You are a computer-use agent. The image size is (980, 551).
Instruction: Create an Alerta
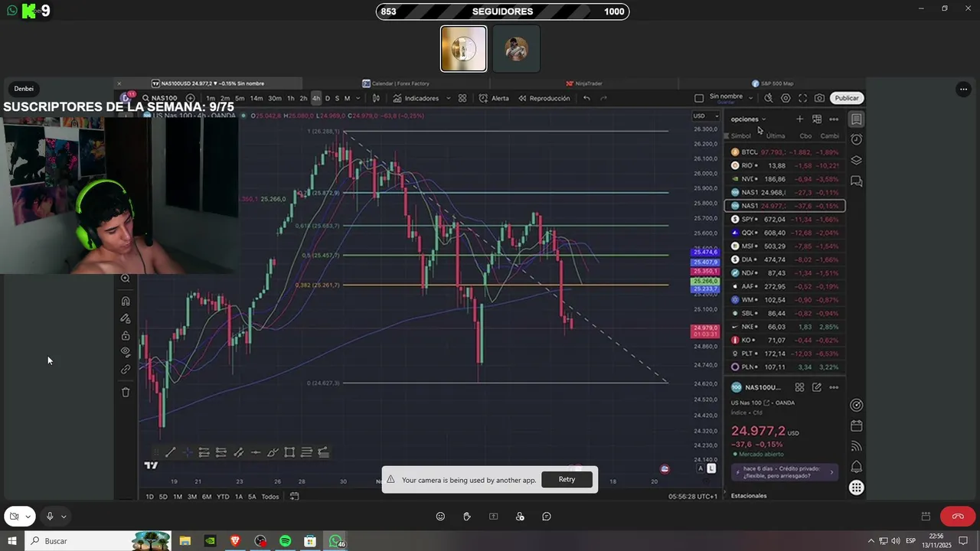(x=494, y=98)
